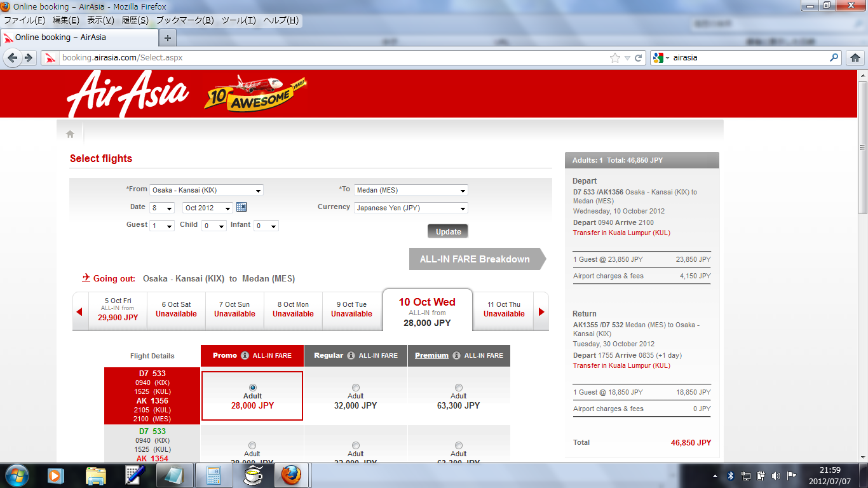The width and height of the screenshot is (868, 488).
Task: Open the From airport dropdown
Action: [x=207, y=190]
